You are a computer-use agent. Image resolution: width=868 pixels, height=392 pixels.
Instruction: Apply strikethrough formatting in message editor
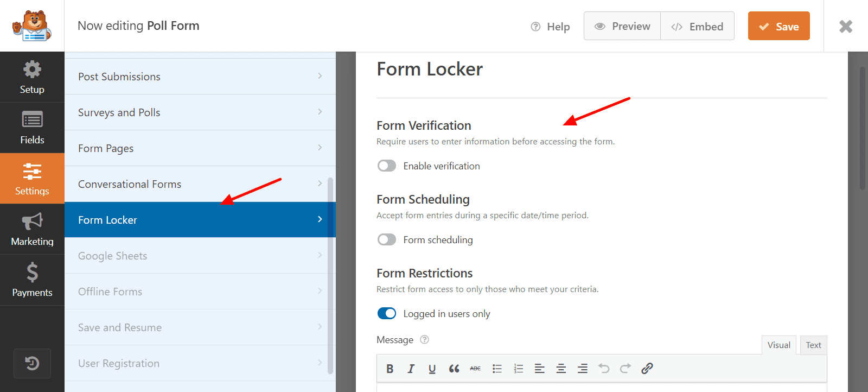475,369
